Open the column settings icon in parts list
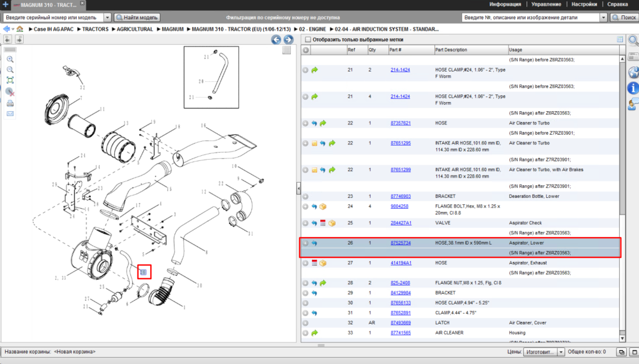 tap(620, 40)
